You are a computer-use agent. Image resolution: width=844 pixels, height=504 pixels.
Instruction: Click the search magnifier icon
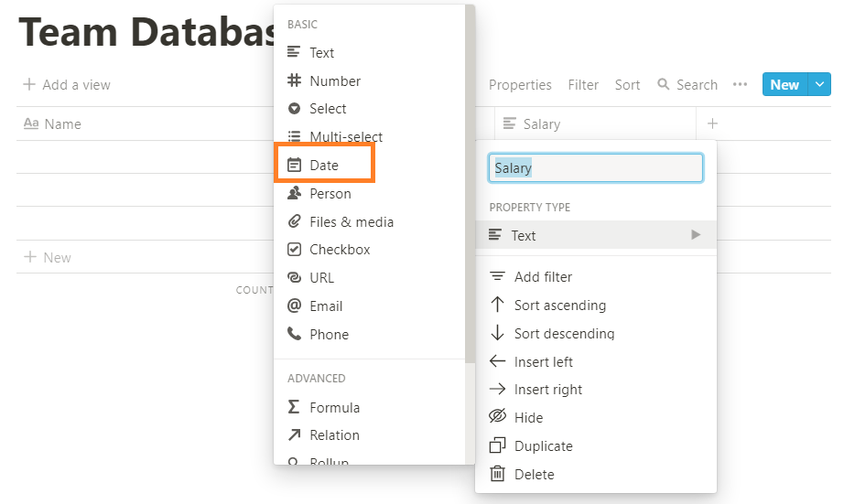[663, 84]
